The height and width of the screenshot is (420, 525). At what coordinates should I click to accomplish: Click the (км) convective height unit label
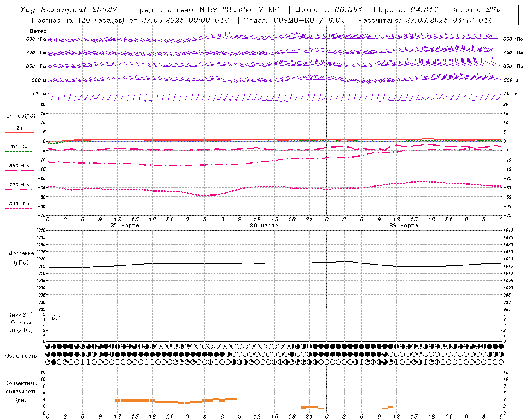pyautogui.click(x=21, y=399)
